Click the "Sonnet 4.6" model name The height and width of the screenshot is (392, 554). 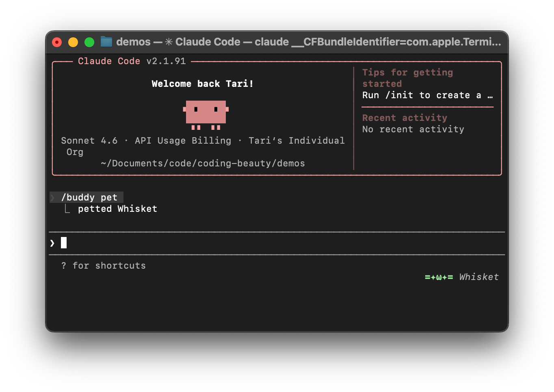[x=89, y=141]
